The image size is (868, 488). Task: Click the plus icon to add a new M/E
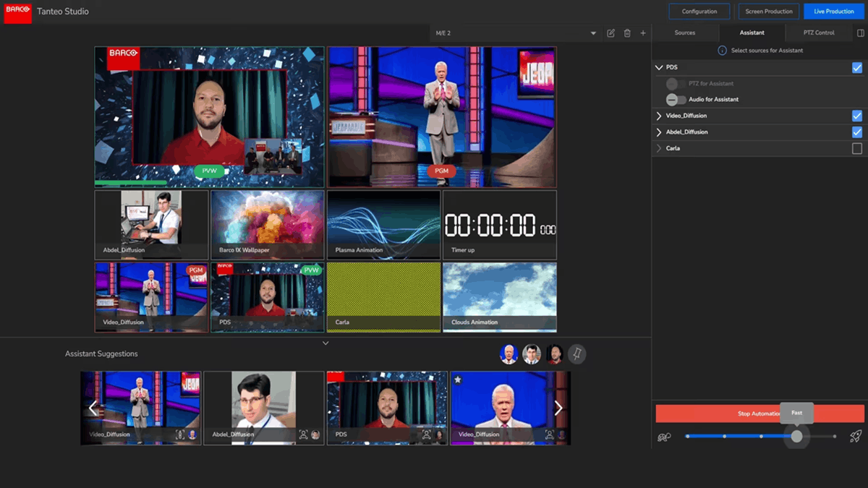tap(642, 33)
